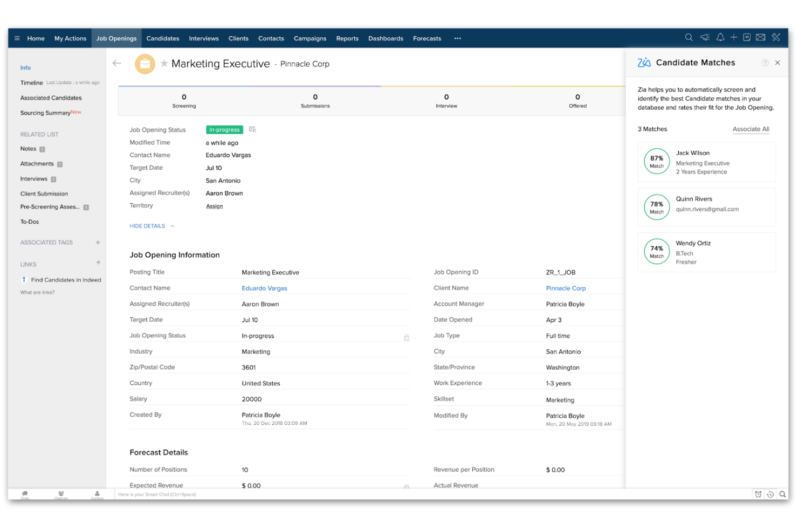Open the recent items history icon
The image size is (798, 532).
click(771, 494)
